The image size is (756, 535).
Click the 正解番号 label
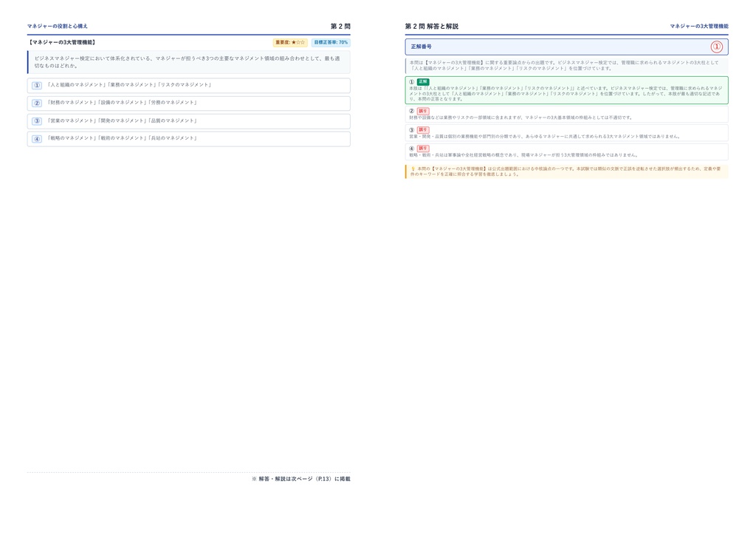pos(421,47)
